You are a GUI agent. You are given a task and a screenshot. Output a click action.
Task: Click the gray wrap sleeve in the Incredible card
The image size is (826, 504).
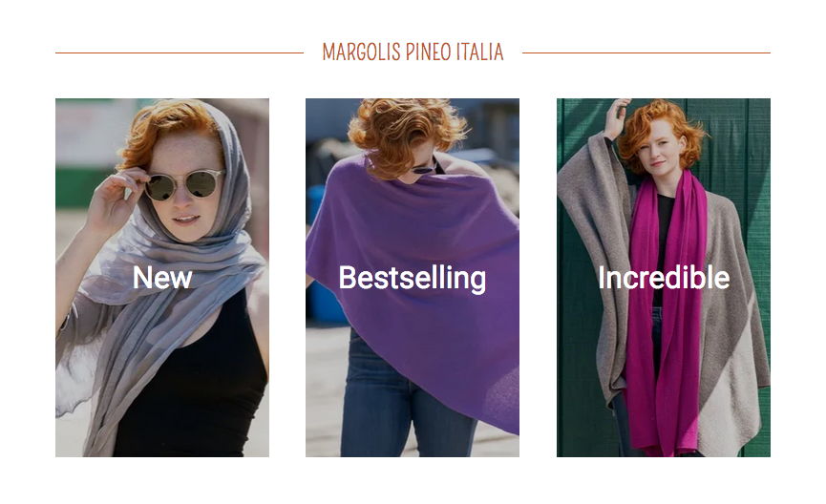[593, 253]
